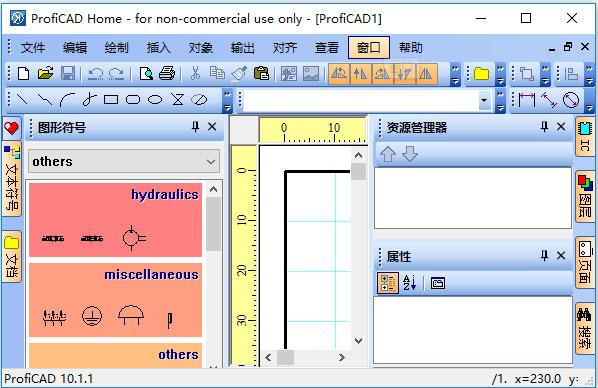Open the 帮助 menu
The height and width of the screenshot is (388, 598).
(411, 48)
